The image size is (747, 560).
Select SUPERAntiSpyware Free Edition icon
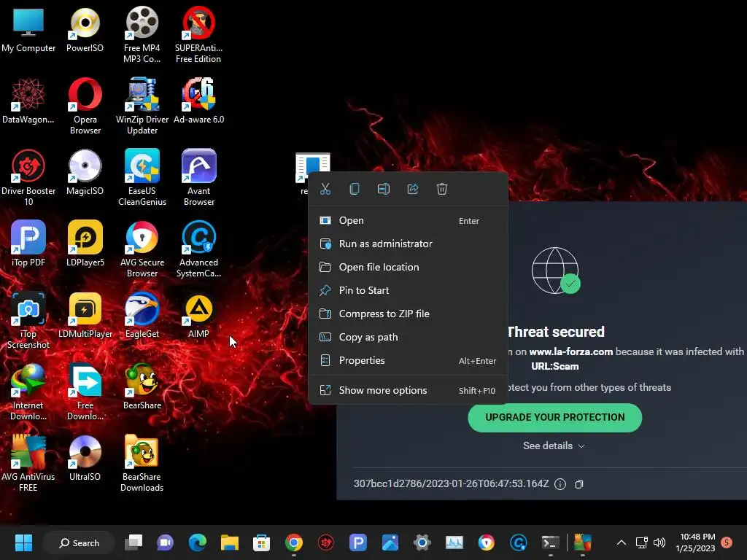point(198,35)
